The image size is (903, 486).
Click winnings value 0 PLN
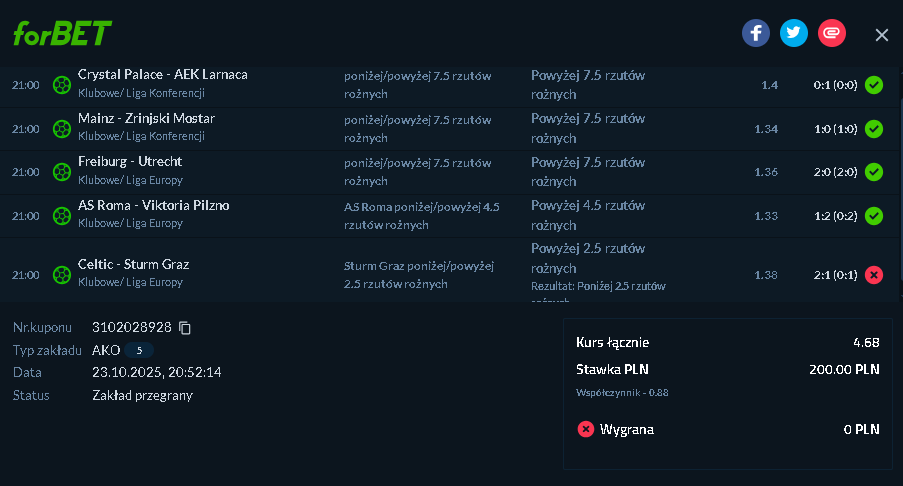[862, 430]
